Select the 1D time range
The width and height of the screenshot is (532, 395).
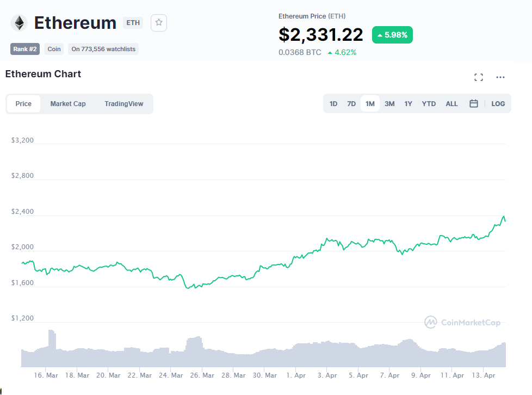(x=333, y=104)
